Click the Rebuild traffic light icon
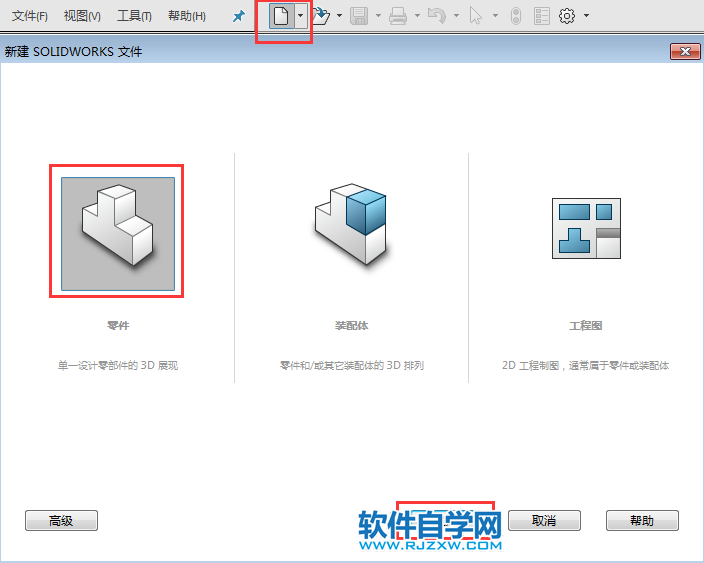 tap(516, 16)
